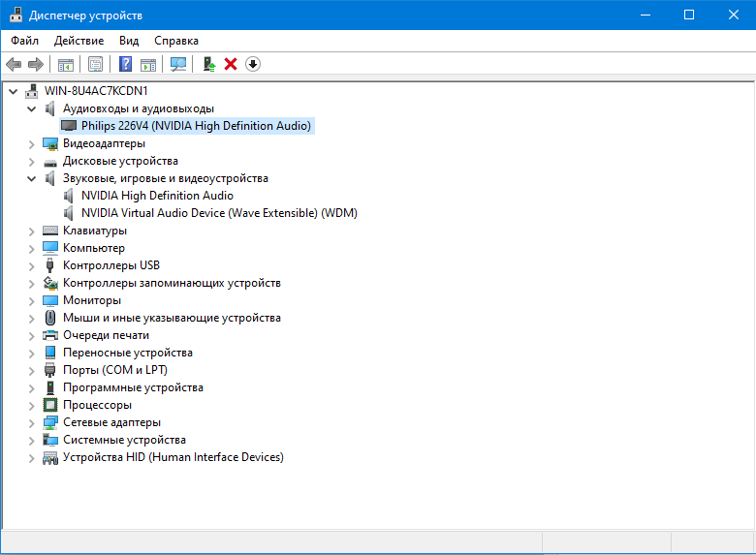Click the port connector icon of Порты (COM и LPT)

click(x=49, y=370)
